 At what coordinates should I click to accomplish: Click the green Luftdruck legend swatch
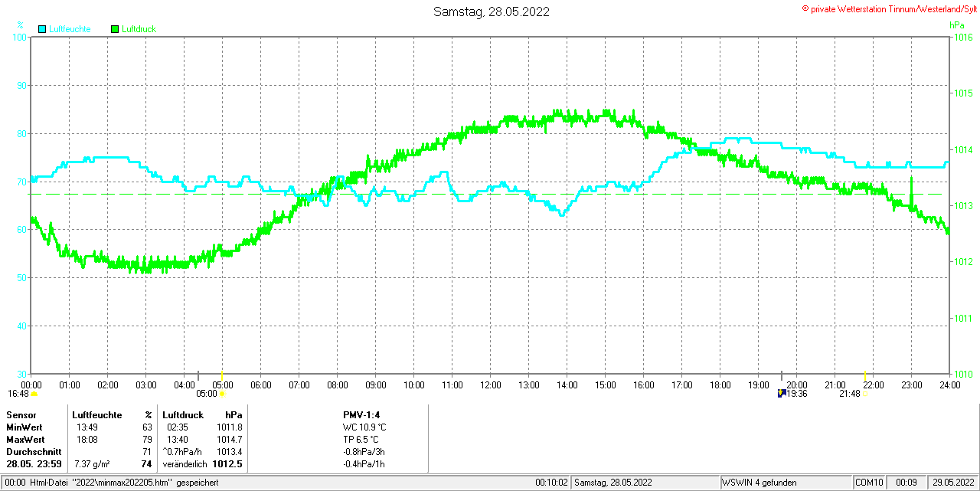(x=115, y=29)
